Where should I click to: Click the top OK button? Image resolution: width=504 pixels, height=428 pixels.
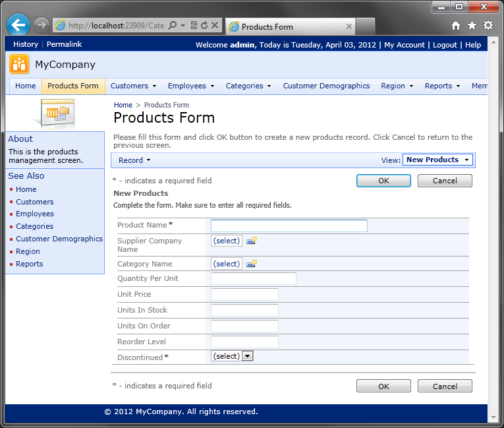(383, 181)
